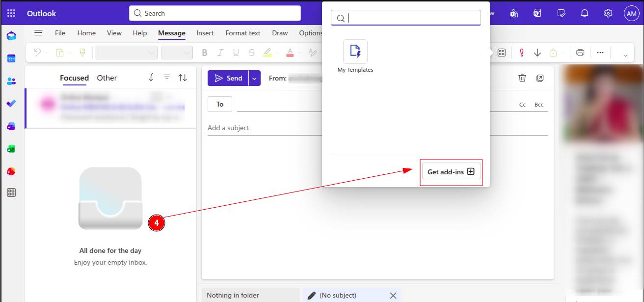Click the Get add-ins button
This screenshot has height=302, width=644.
click(x=451, y=172)
